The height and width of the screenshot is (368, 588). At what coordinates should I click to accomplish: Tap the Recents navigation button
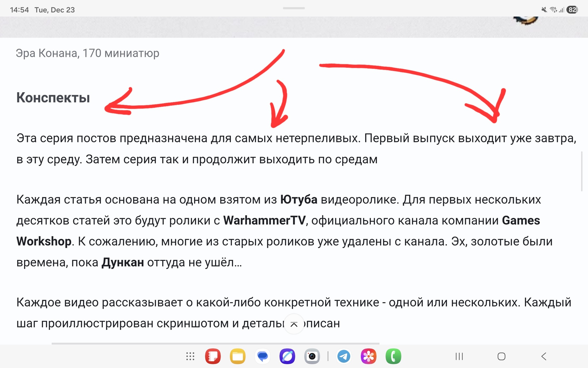(459, 356)
